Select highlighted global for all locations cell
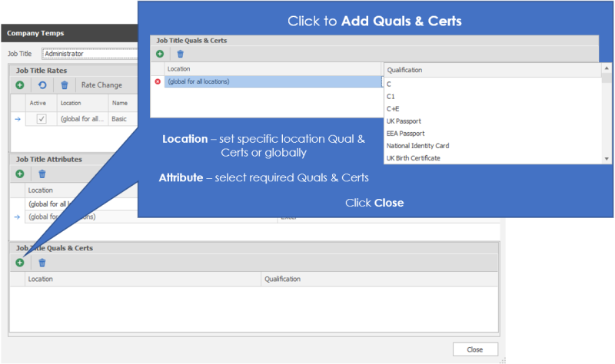The width and height of the screenshot is (615, 364). coord(273,81)
